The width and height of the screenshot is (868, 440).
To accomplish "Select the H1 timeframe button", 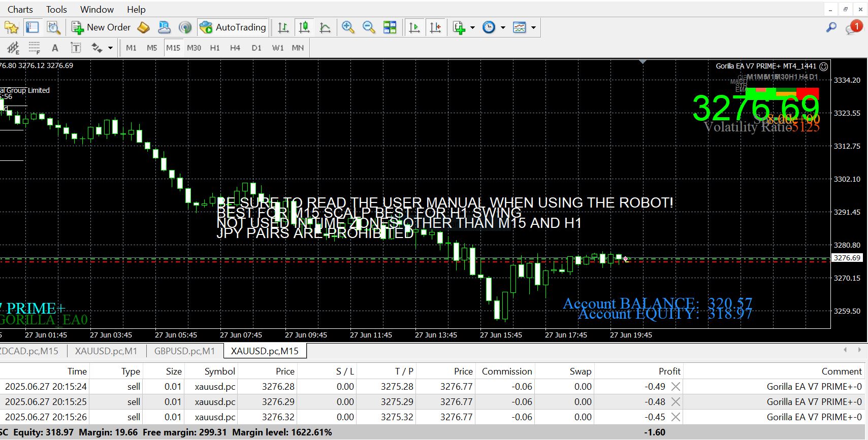I will 215,48.
